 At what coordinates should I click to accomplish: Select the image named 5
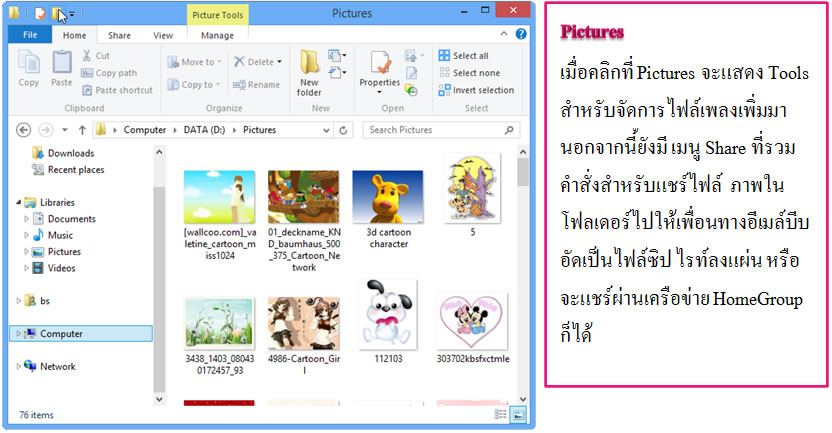472,187
